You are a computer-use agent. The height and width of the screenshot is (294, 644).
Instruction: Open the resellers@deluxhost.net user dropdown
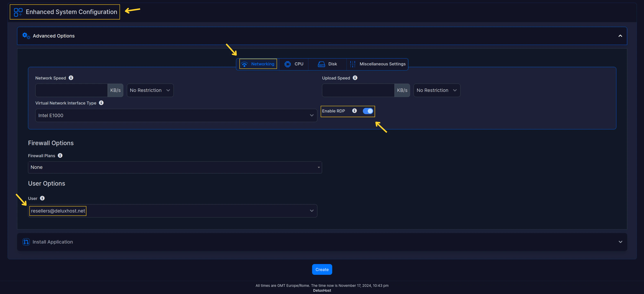[x=172, y=211]
